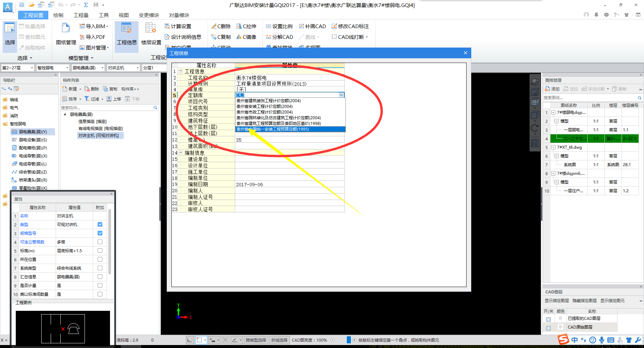Select 弱电设备(弱)(S) in navigation tree

33,140
